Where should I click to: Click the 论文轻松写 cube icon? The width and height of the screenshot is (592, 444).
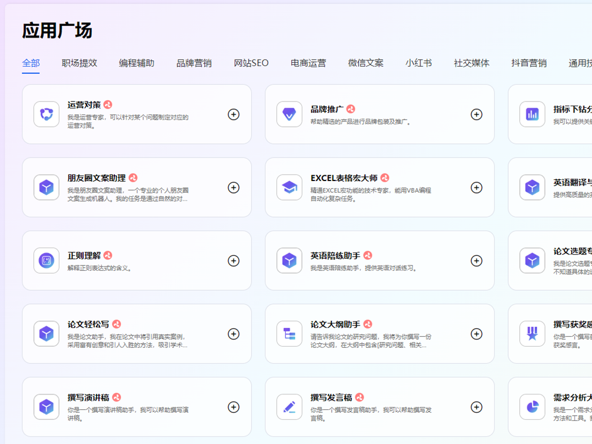[x=46, y=334]
